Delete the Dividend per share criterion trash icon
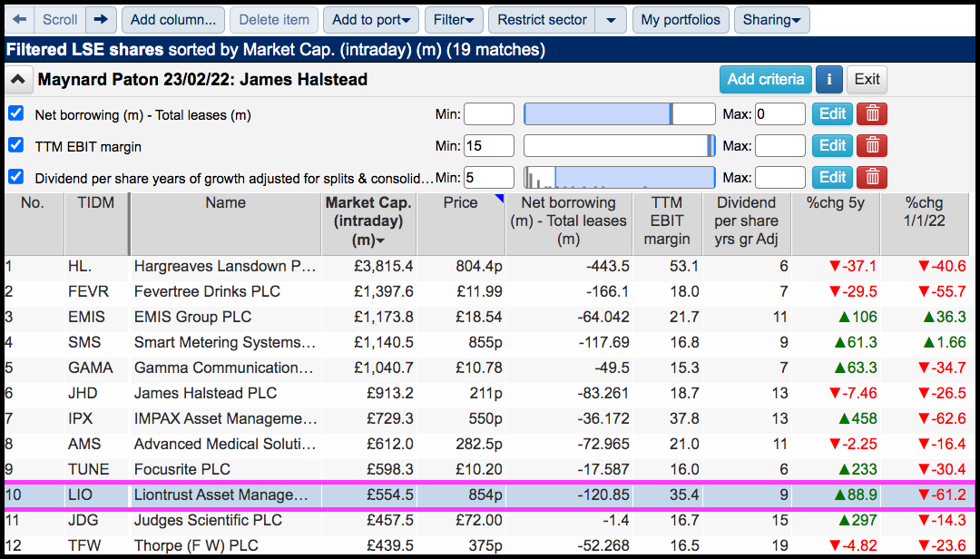980x559 pixels. point(873,178)
